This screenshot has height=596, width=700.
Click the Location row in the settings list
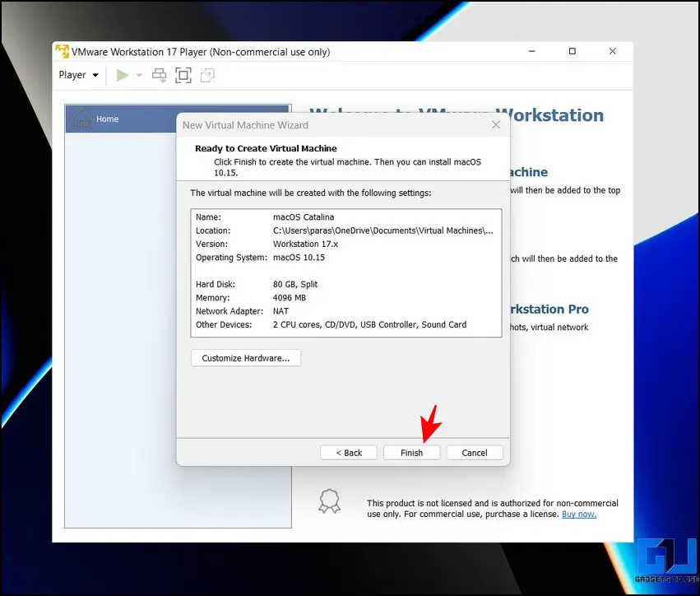pyautogui.click(x=345, y=230)
